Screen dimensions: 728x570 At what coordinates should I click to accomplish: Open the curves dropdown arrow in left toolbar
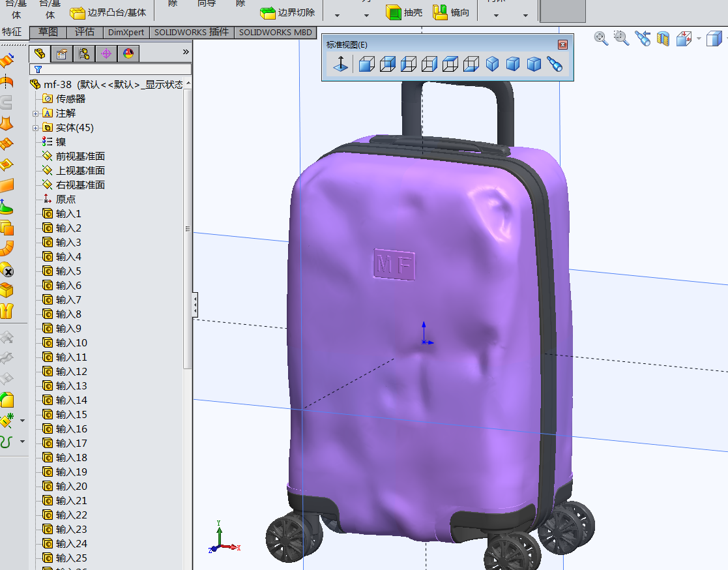click(x=22, y=442)
